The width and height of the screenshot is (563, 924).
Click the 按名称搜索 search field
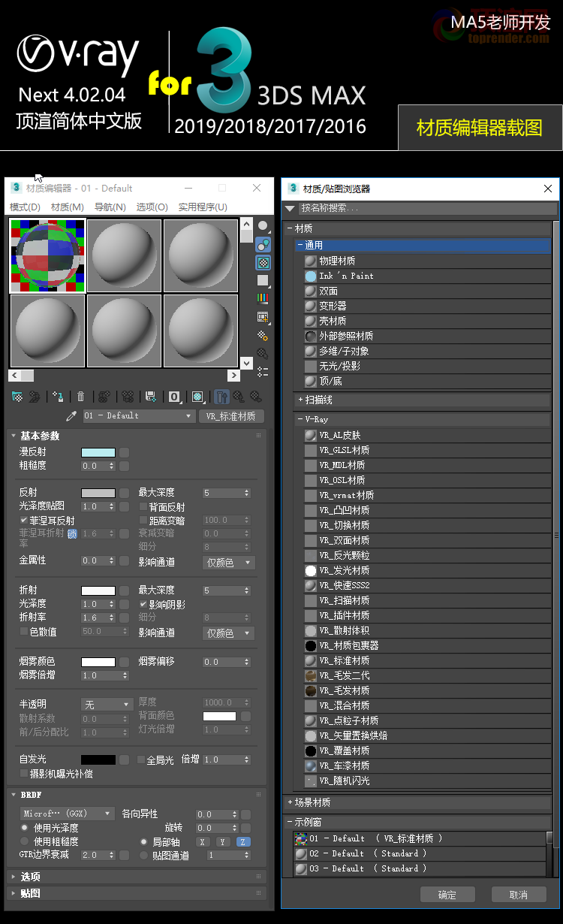click(x=428, y=208)
